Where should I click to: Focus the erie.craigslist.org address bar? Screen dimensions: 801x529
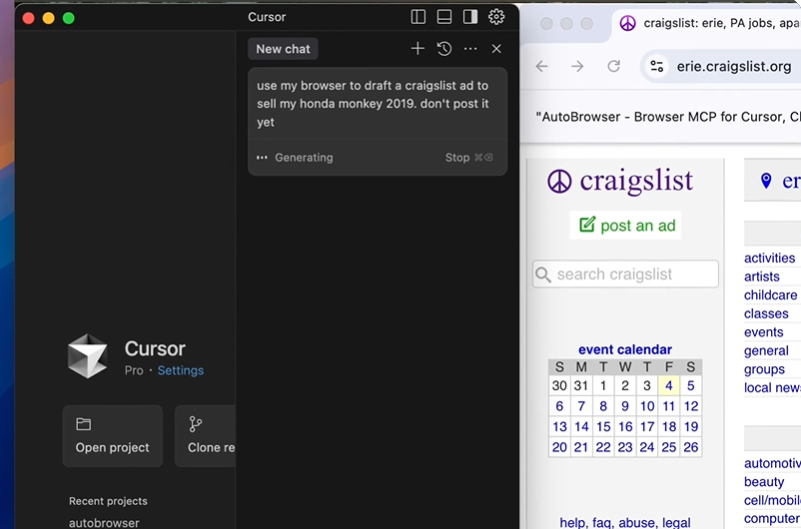click(733, 66)
